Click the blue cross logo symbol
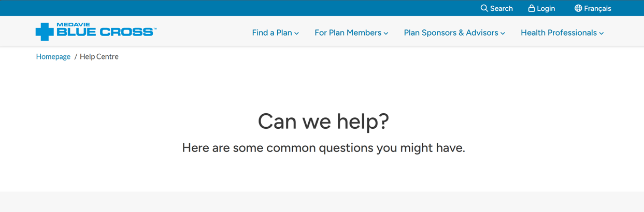644x212 pixels. [x=45, y=32]
